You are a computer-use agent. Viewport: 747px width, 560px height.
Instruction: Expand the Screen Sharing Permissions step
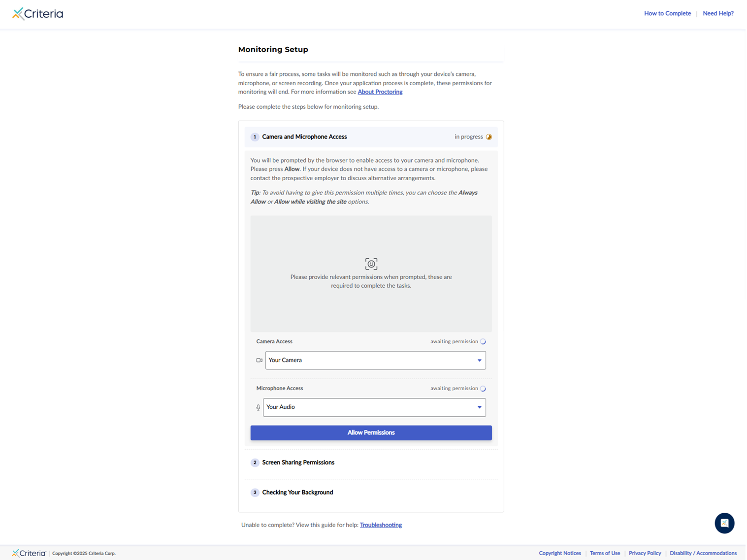coord(298,462)
